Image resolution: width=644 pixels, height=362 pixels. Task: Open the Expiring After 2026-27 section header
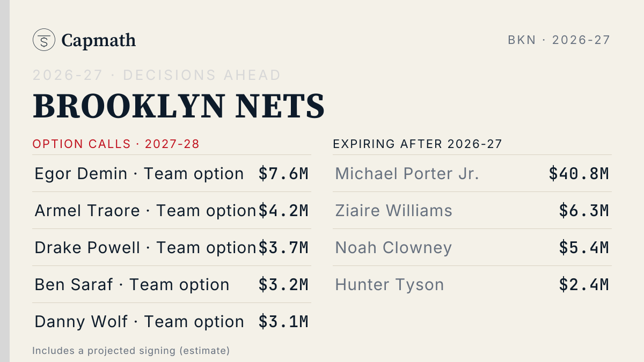[x=418, y=144]
